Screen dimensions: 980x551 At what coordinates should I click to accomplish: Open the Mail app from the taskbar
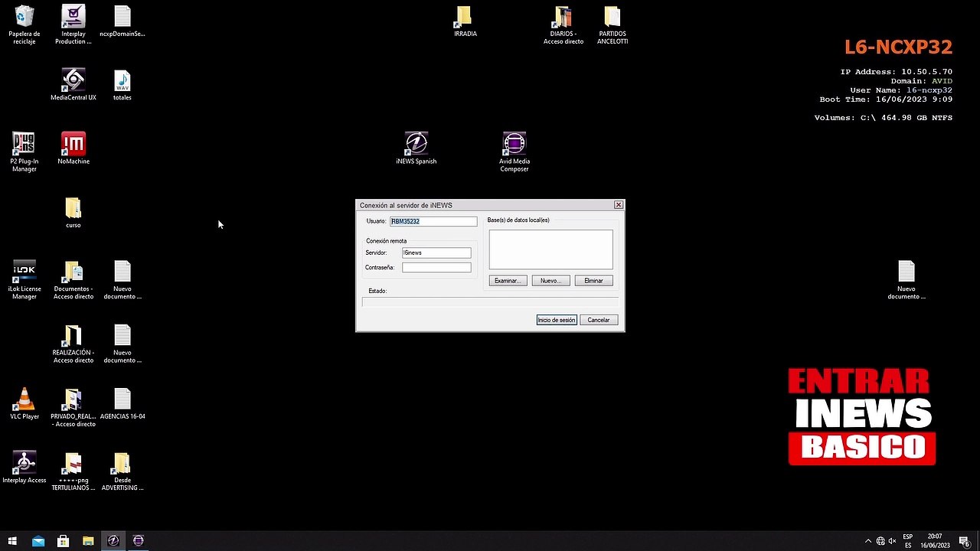[x=38, y=540]
